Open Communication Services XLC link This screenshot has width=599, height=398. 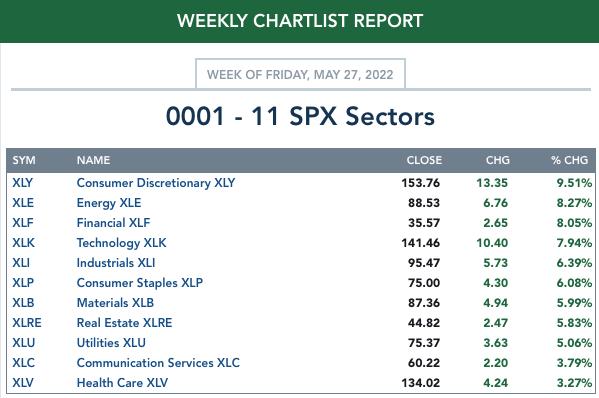point(158,363)
